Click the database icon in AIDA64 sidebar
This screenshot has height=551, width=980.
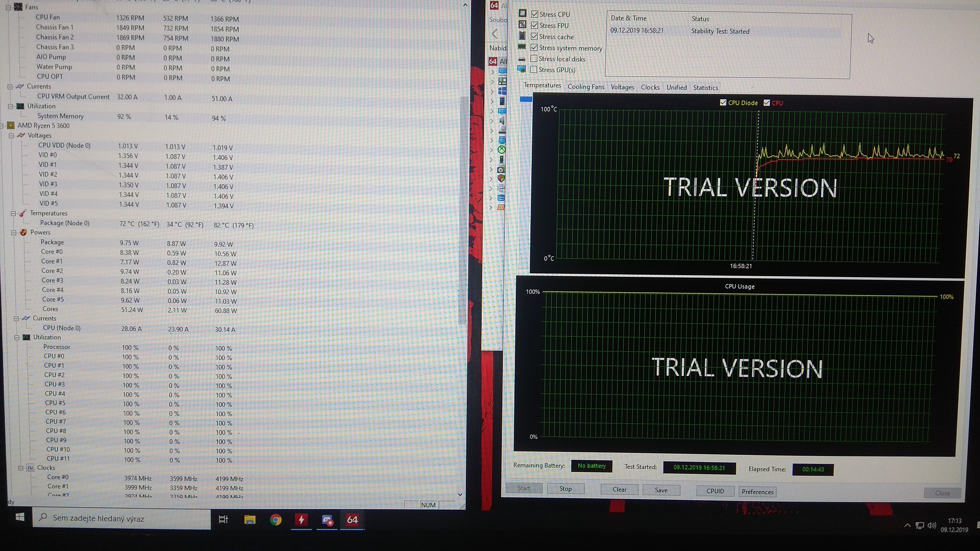point(501,198)
